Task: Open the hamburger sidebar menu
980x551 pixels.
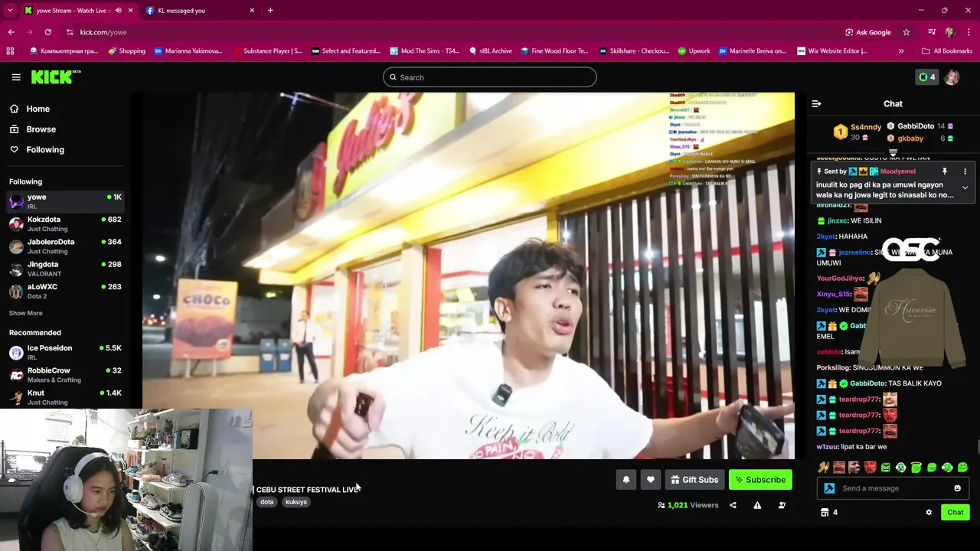Action: [16, 77]
